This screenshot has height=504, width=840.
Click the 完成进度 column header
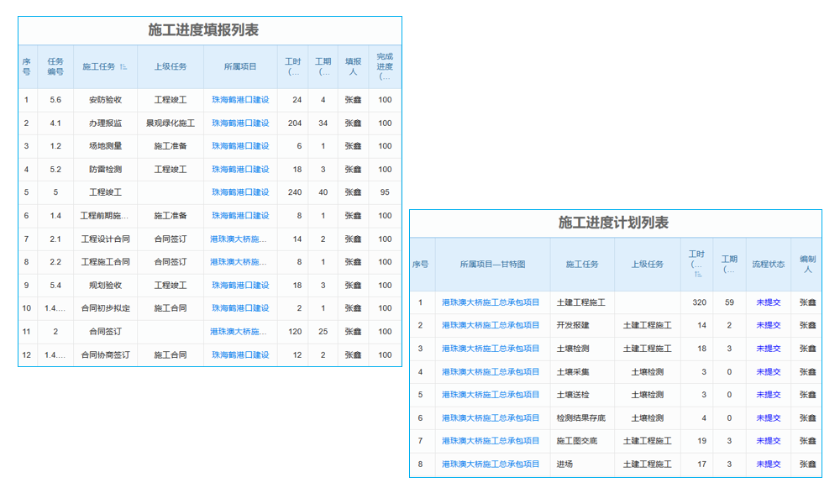[x=385, y=67]
